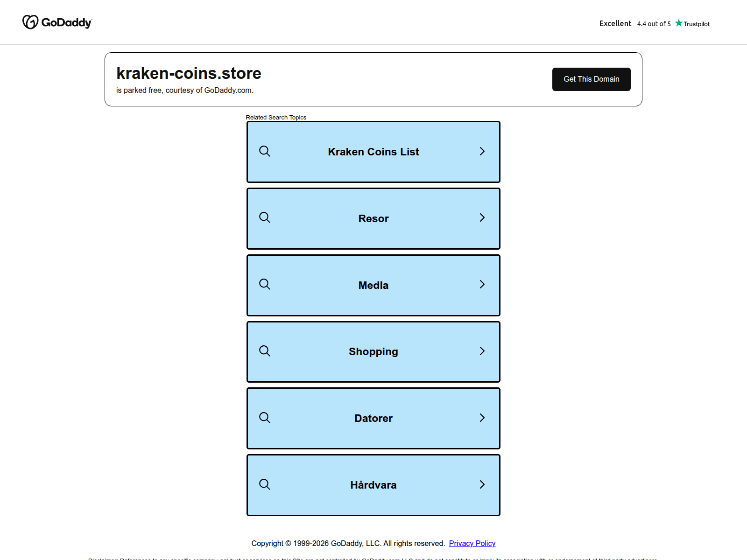The height and width of the screenshot is (560, 747).
Task: Open the chevron arrow for Kraken Coins List
Action: [482, 151]
